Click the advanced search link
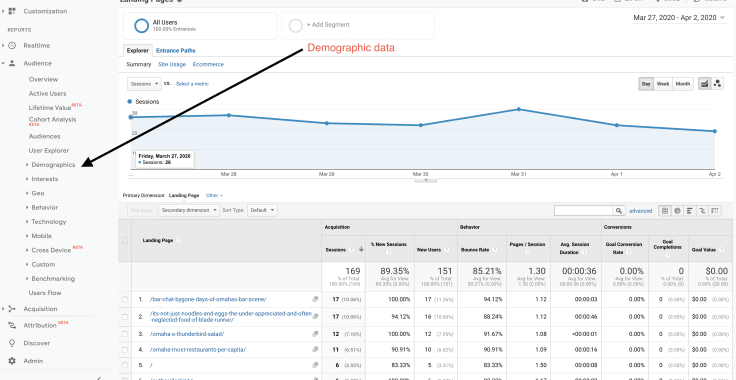 640,211
